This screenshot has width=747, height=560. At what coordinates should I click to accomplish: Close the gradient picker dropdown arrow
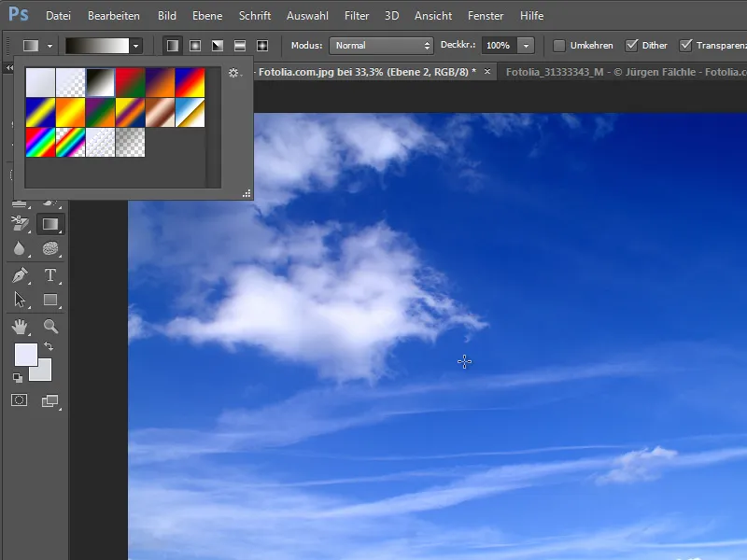tap(135, 46)
